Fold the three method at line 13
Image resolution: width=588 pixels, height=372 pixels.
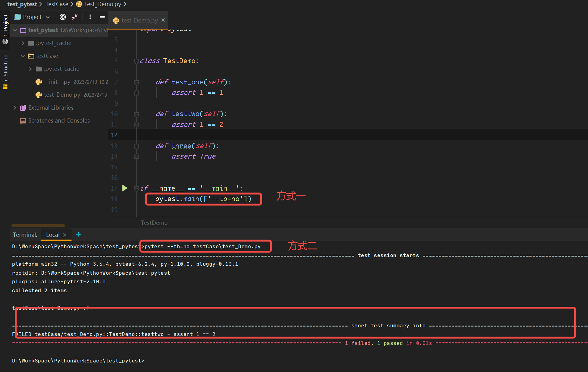click(x=136, y=146)
